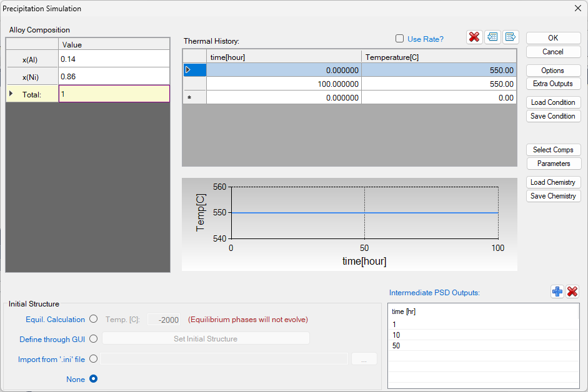The image size is (588, 392).
Task: Select the Equil. Calculation radio button
Action: pyautogui.click(x=94, y=319)
